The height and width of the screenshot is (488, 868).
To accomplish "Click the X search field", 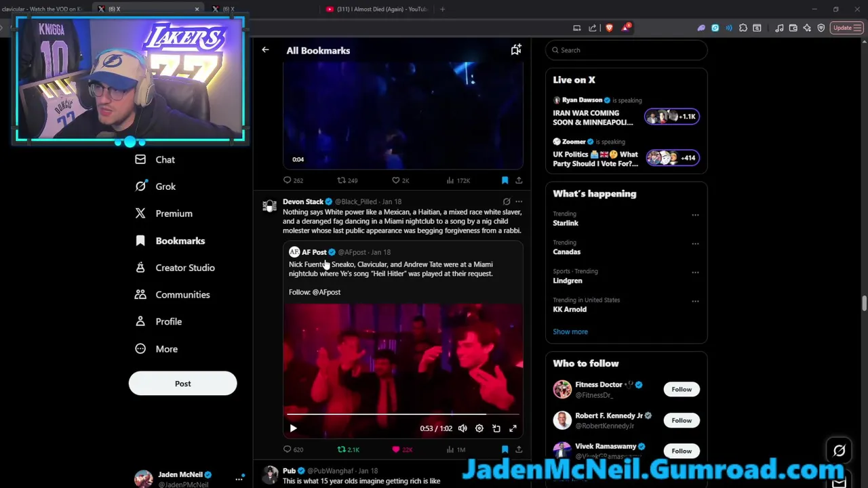I will coord(626,50).
